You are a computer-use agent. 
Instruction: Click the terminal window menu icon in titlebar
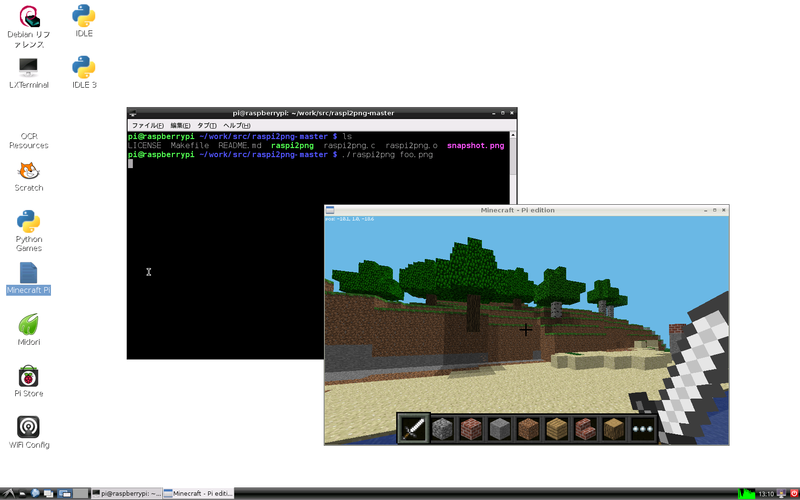(133, 113)
